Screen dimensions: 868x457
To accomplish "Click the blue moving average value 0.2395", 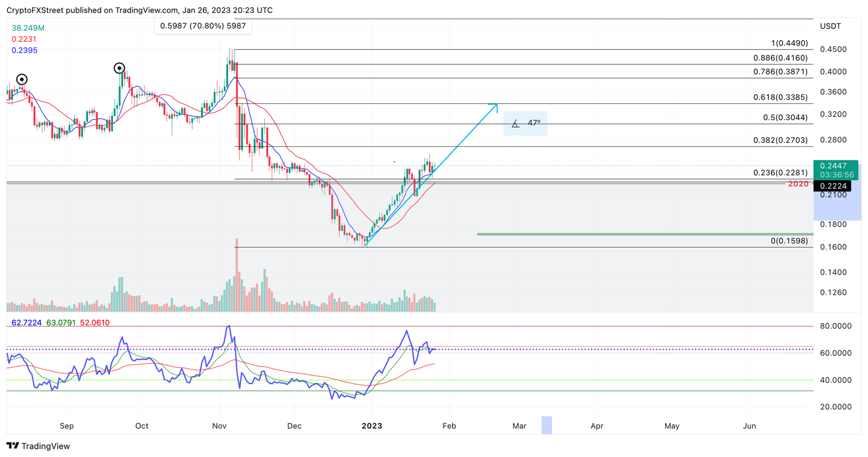I will (x=24, y=50).
